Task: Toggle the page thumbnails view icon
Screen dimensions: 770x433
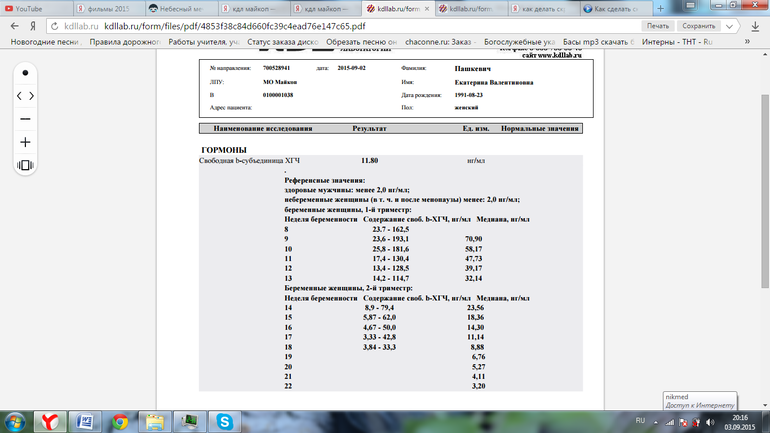Action: (26, 165)
